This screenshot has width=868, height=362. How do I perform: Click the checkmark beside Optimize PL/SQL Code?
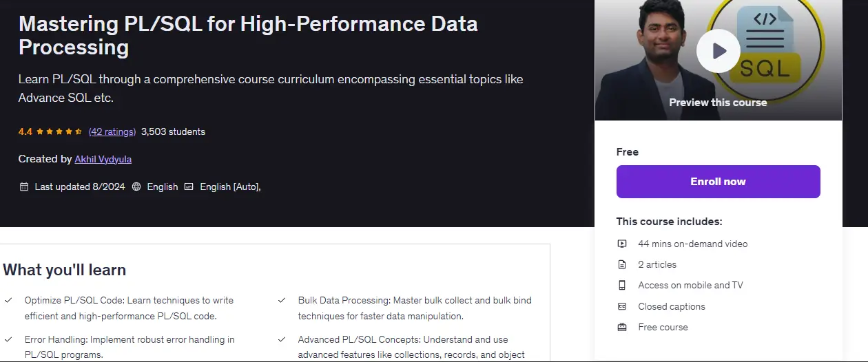(x=8, y=301)
